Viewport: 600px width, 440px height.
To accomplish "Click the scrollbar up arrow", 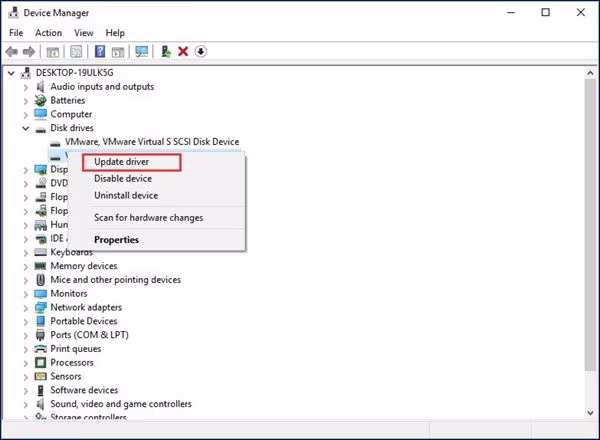I will 590,73.
